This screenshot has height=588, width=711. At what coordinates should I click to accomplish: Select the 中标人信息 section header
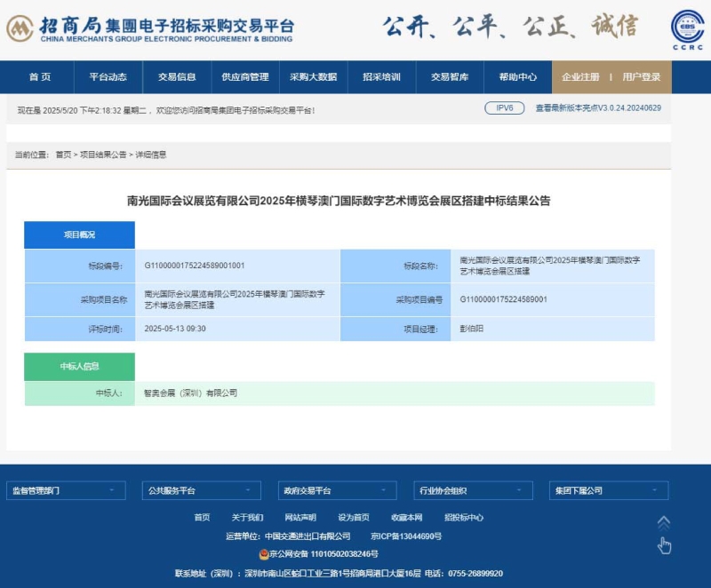[x=79, y=366]
